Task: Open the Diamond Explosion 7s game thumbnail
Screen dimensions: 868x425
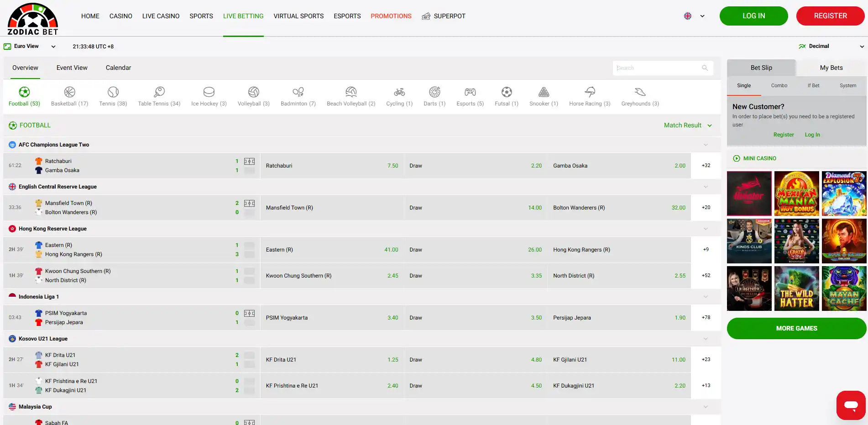Action: pyautogui.click(x=844, y=194)
